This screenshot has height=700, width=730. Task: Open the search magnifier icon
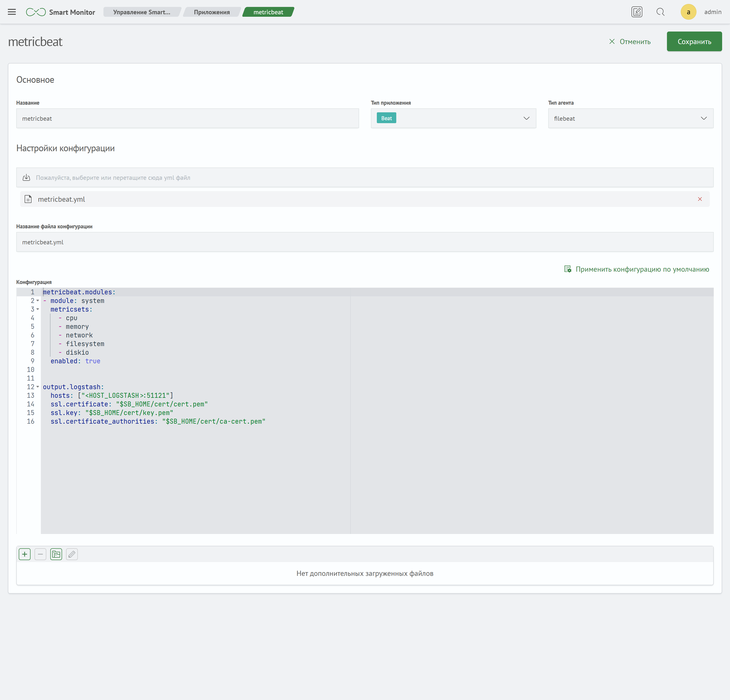[x=660, y=12]
